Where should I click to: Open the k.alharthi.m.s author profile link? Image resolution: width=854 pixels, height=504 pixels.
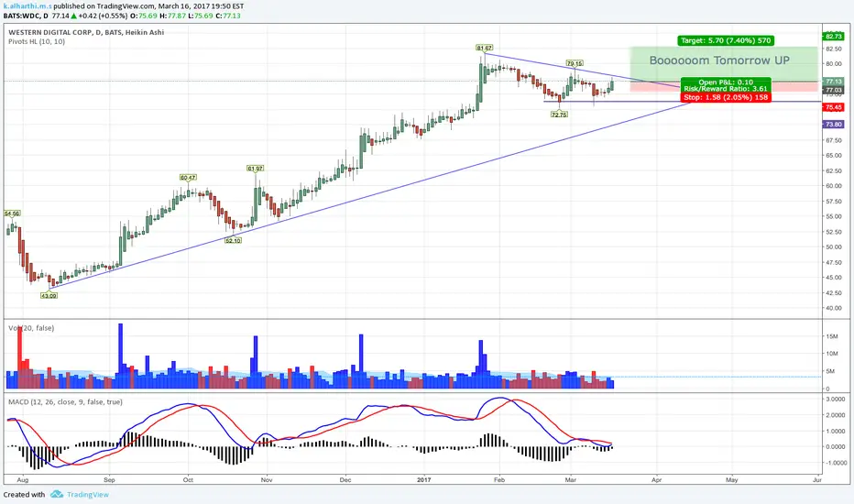pyautogui.click(x=27, y=6)
